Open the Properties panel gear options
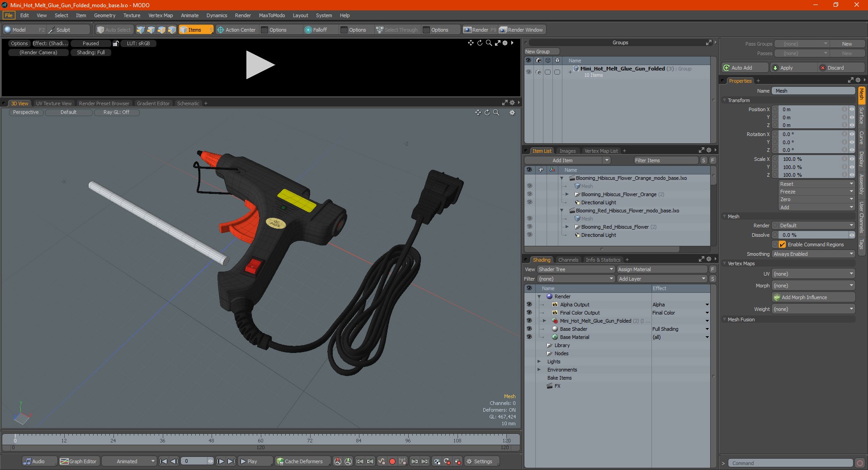868x470 pixels. [858, 80]
